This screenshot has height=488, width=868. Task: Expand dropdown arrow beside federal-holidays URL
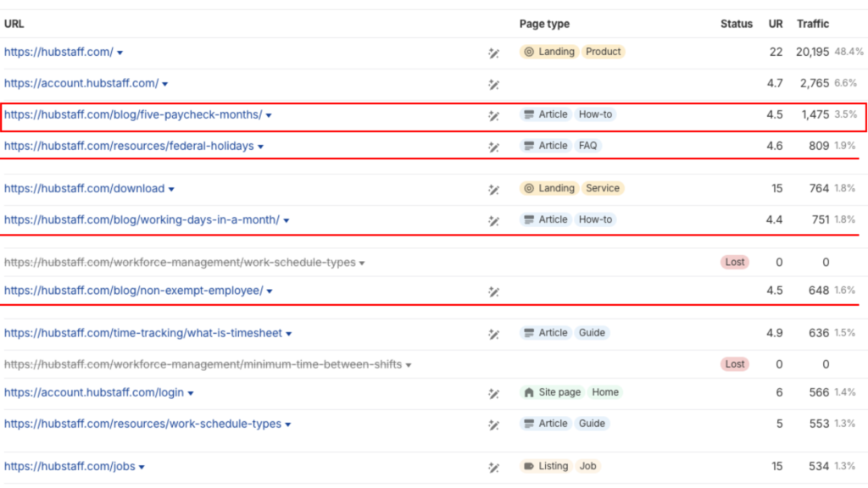[x=261, y=147]
